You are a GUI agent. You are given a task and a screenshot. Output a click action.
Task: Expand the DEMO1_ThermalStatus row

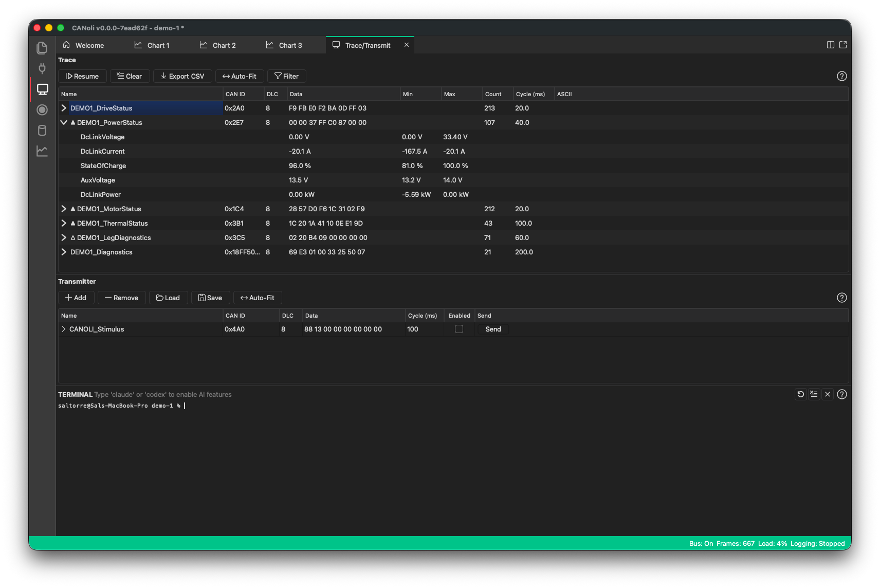[64, 223]
